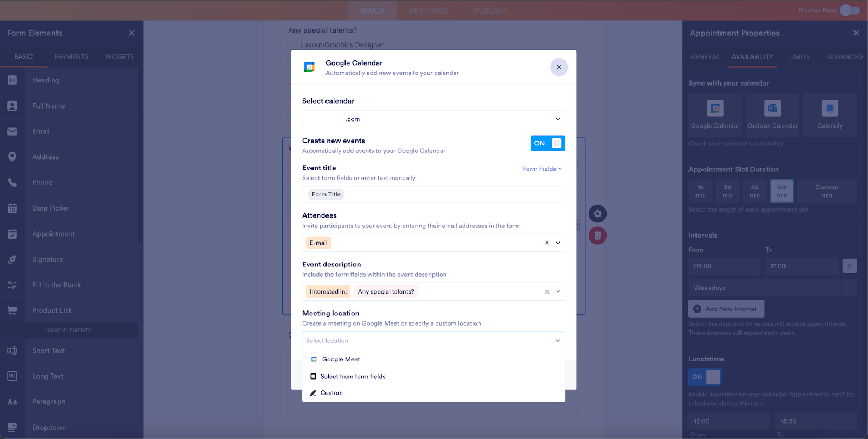Click the Paragraph Aa icon

12,402
